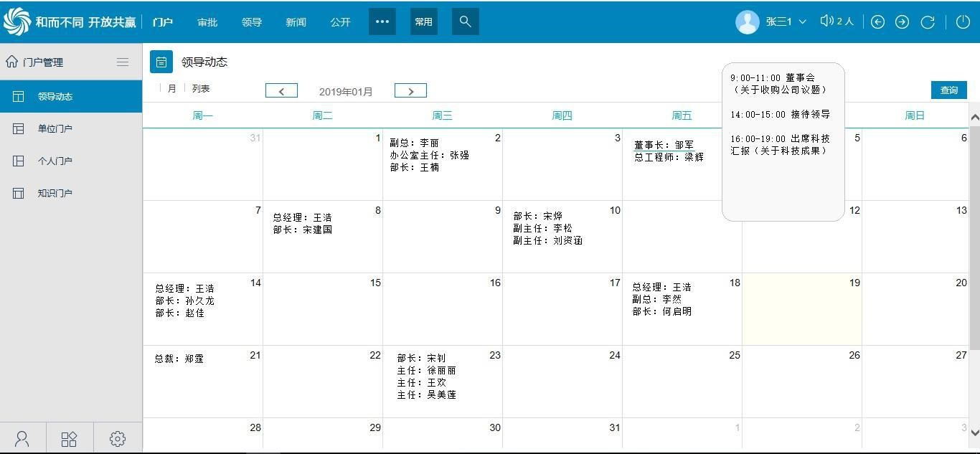Go to previous month with left chevron
980x454 pixels.
[281, 91]
